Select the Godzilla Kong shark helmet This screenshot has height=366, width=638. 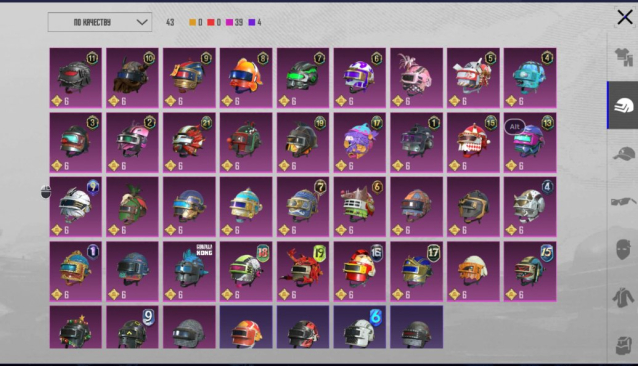189,271
